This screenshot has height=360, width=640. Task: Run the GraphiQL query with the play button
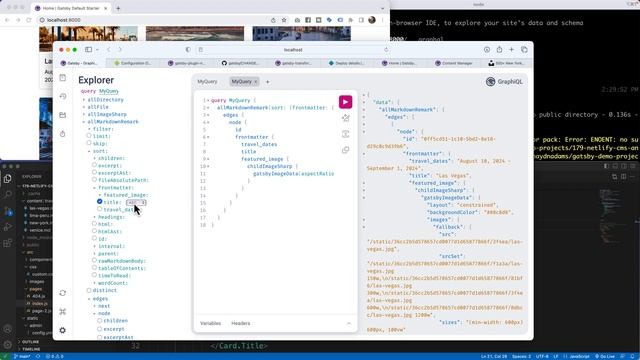pyautogui.click(x=345, y=102)
